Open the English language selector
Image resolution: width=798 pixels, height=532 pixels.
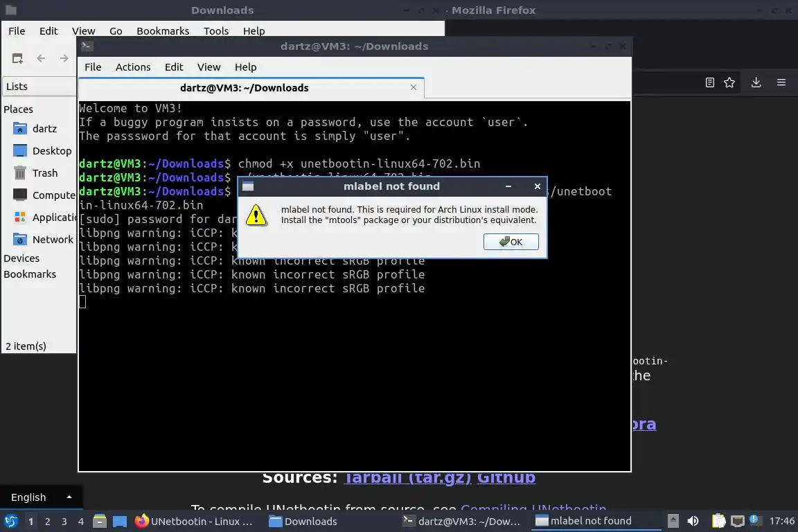tap(41, 497)
